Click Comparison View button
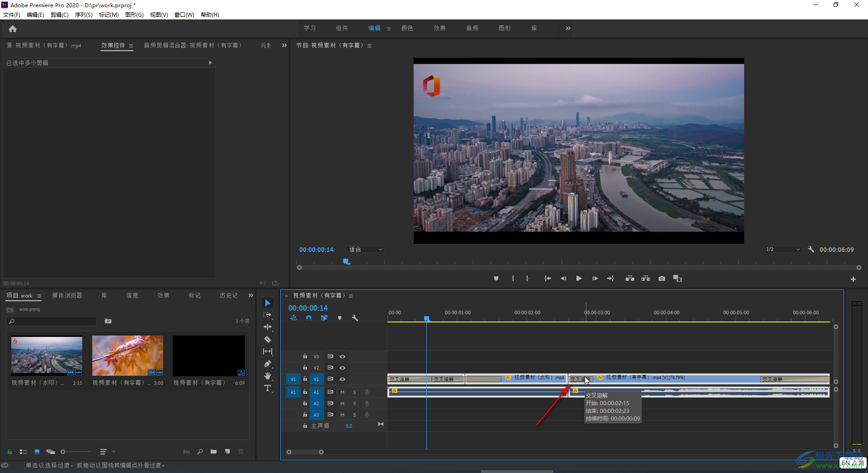Viewport: 868px width, 473px height. click(x=677, y=279)
